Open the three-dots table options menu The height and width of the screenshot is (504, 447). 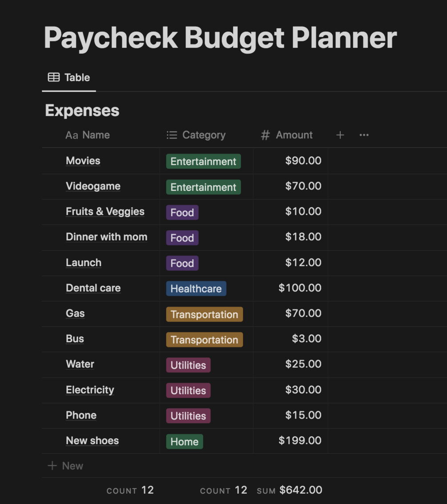point(364,135)
